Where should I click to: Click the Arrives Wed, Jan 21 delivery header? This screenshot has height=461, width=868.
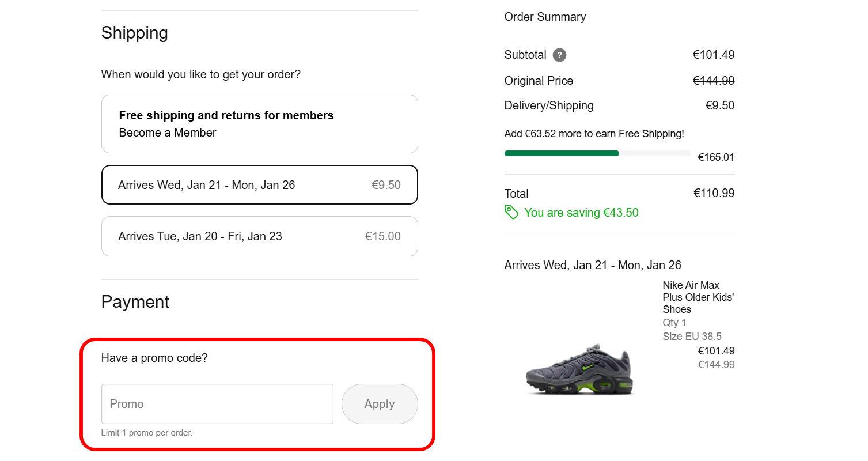592,264
